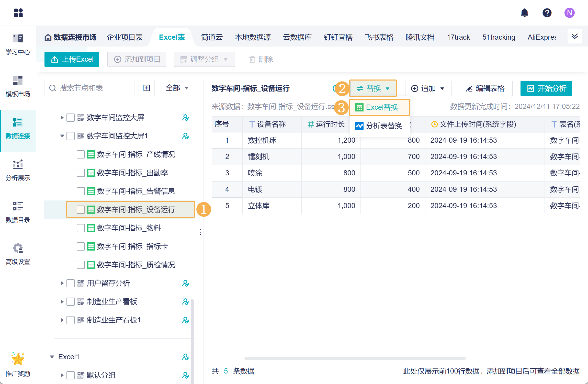
Task: Click the 开始分析 button
Action: pyautogui.click(x=546, y=88)
